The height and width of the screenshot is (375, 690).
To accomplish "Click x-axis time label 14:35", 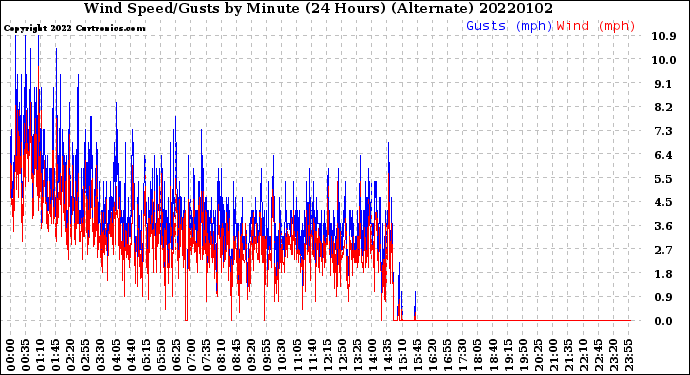I will click(387, 355).
